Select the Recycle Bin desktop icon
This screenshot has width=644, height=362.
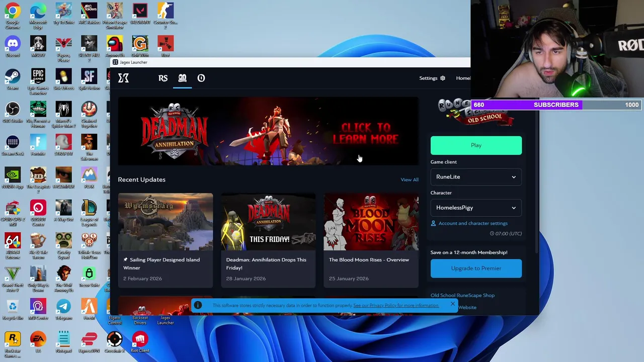[13, 309]
